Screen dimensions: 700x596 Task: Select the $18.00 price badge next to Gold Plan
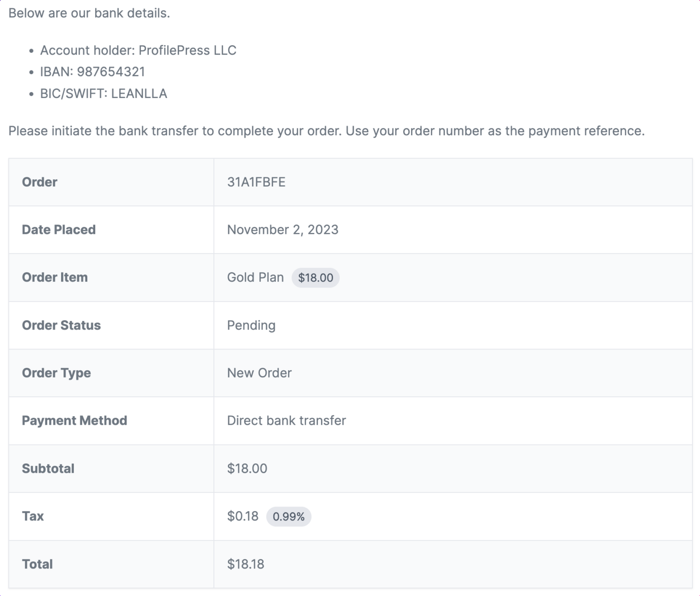(315, 278)
